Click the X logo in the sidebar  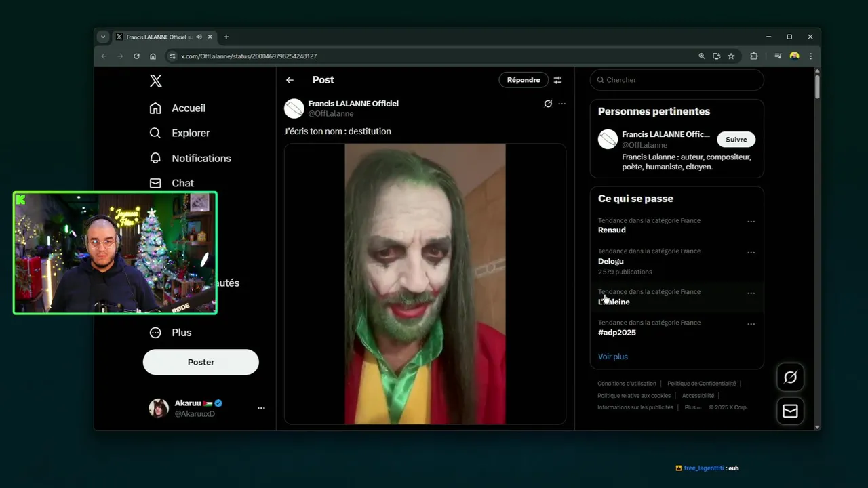pos(155,81)
